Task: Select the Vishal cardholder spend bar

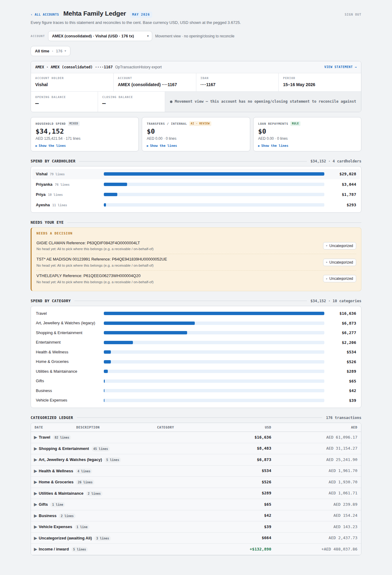Action: pos(214,174)
